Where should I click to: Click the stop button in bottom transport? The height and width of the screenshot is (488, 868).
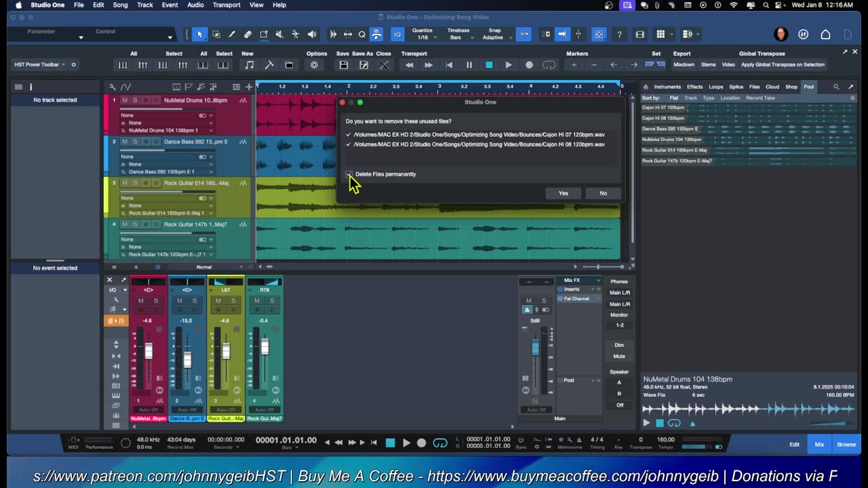tap(390, 443)
